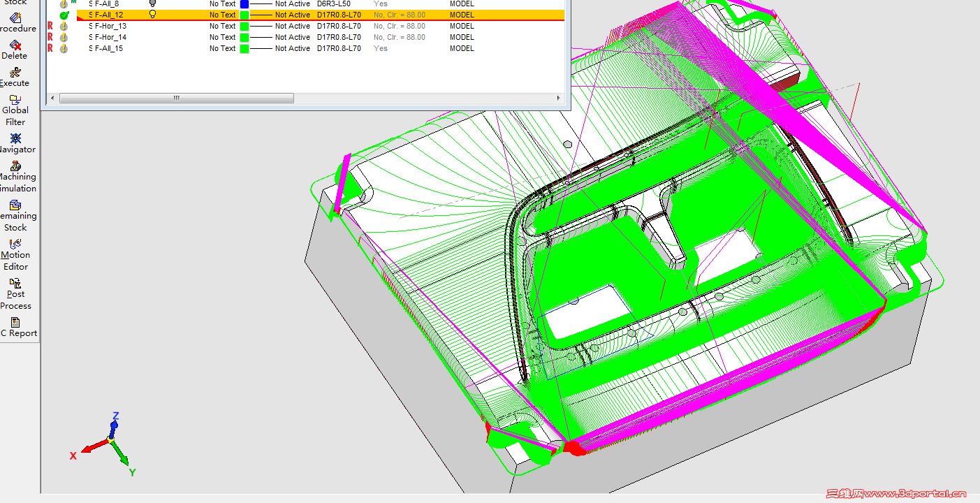This screenshot has height=503, width=980.
Task: Launch the Navigator tool
Action: [15, 143]
